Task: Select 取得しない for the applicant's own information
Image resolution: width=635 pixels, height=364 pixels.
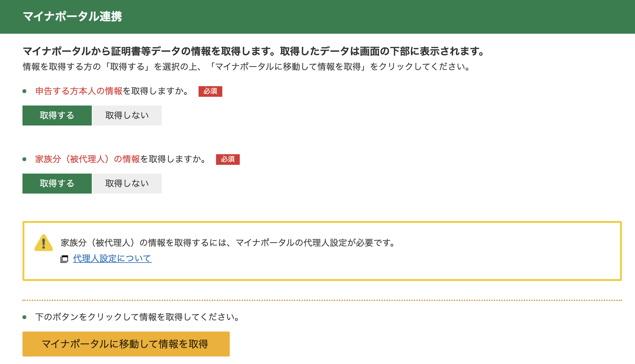Action: tap(127, 116)
